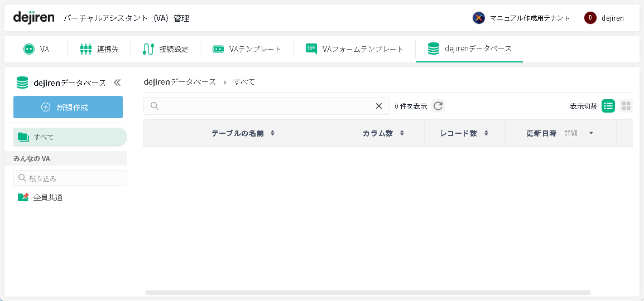
Task: Switch to list view display
Action: tap(608, 106)
